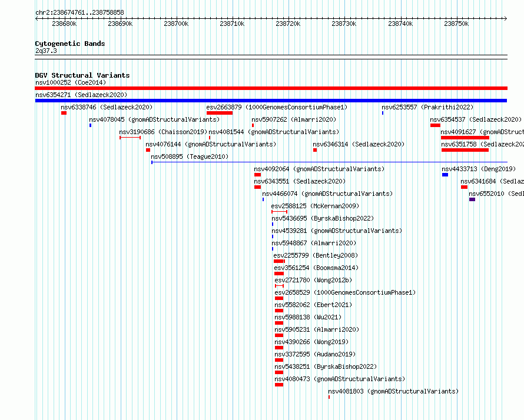
Task: Open variant esv2255799 (Bentley2008)
Action: [316, 255]
